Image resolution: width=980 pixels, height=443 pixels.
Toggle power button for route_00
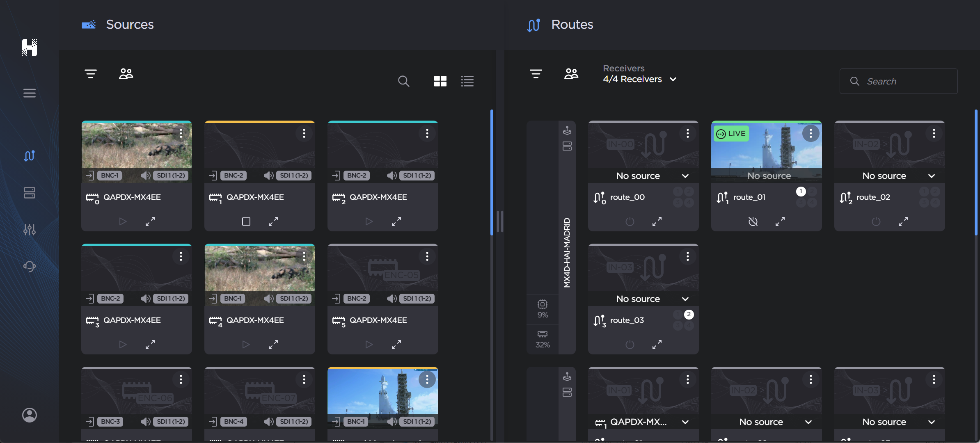pyautogui.click(x=629, y=221)
